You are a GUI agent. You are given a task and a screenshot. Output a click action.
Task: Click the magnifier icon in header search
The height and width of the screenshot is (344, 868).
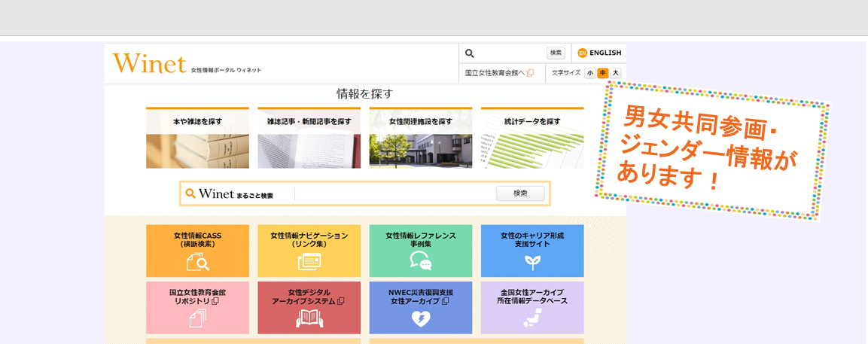470,53
